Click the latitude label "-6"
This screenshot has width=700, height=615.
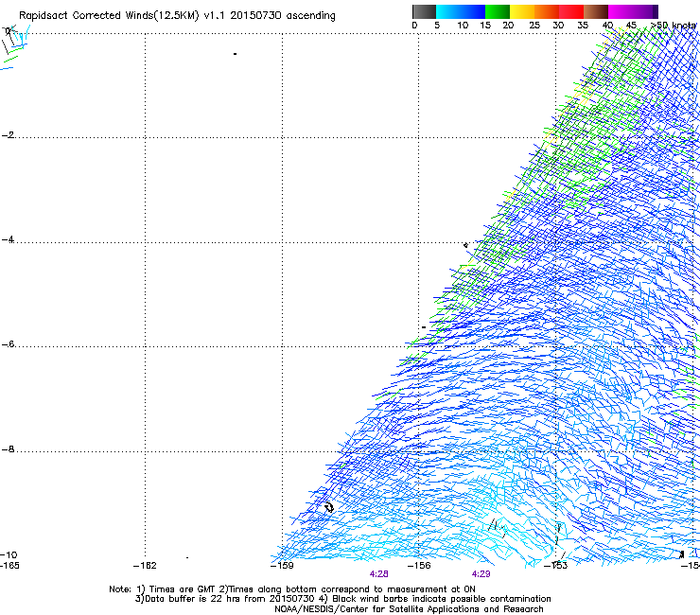(x=8, y=344)
